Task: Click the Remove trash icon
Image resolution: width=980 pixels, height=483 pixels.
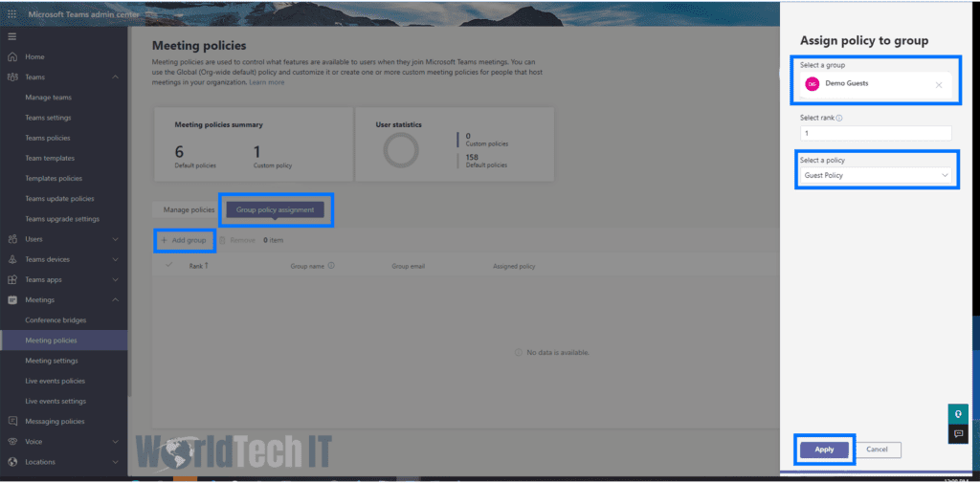Action: (x=222, y=240)
